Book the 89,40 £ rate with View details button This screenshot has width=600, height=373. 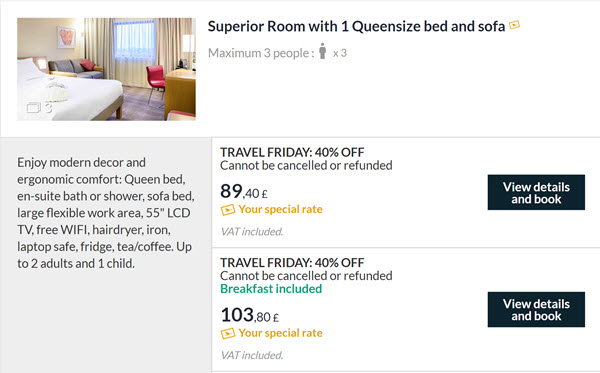[536, 192]
